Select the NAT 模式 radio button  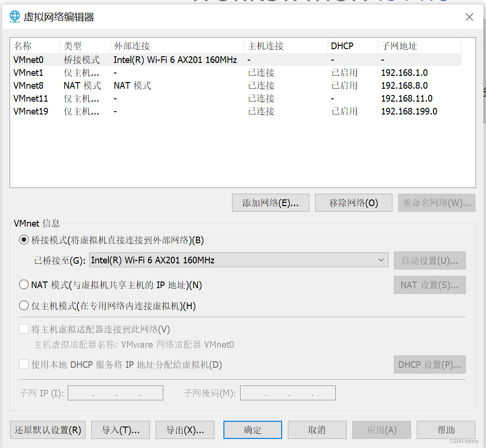(24, 284)
